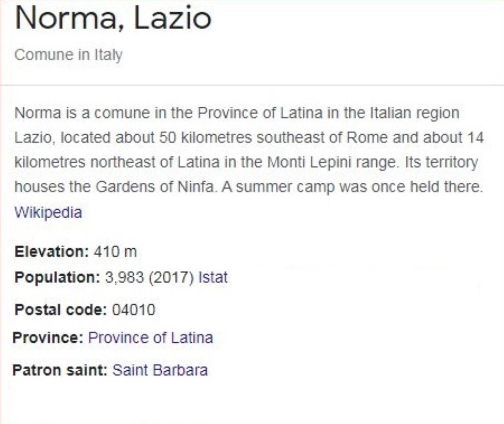Click the "Comune in Italy" subtitle

click(68, 55)
